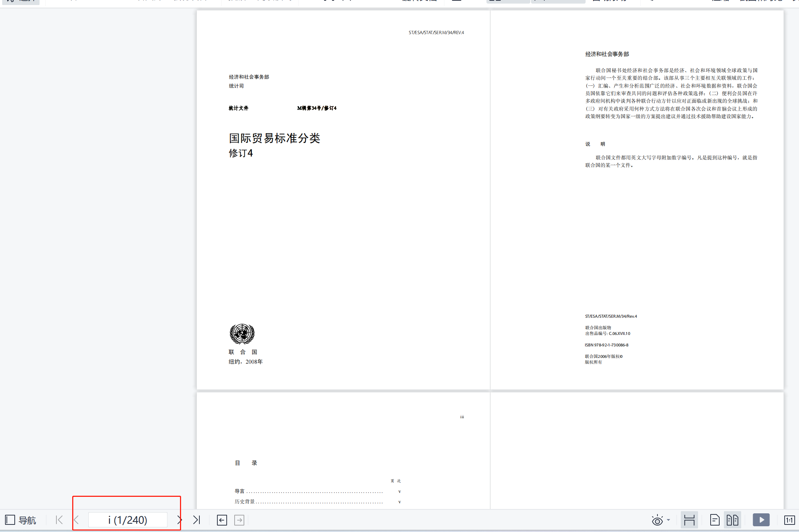Switch to single page view
The width and height of the screenshot is (799, 532).
[x=715, y=520]
